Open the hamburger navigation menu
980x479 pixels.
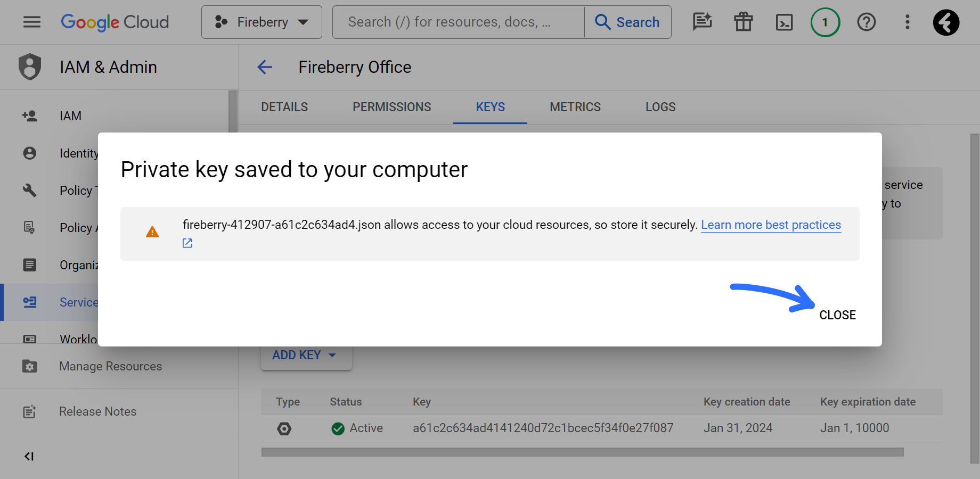pos(32,22)
